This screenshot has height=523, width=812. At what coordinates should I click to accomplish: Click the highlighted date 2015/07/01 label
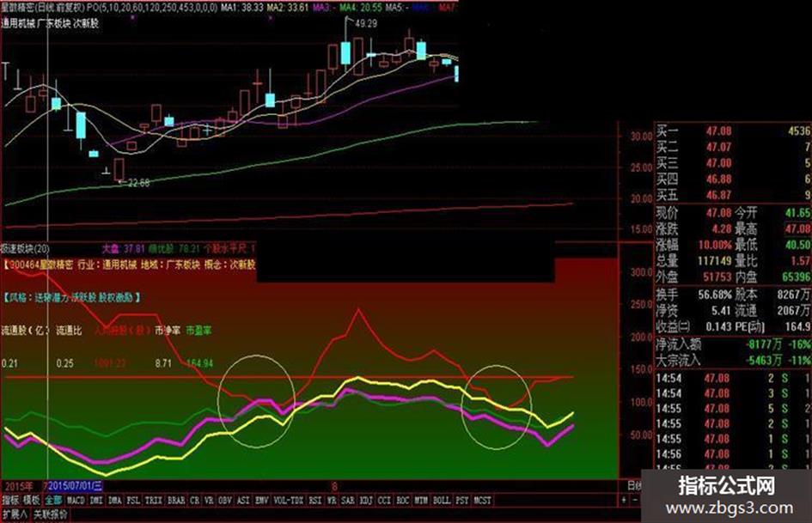(75, 486)
